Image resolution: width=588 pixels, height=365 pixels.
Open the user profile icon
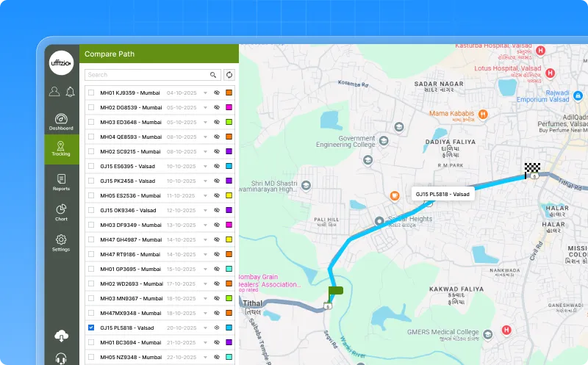pos(54,92)
